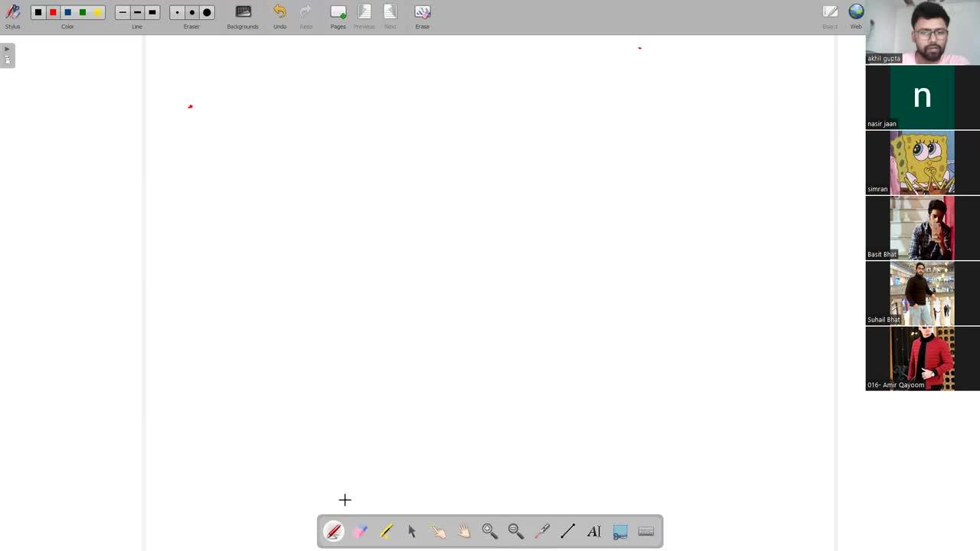980x551 pixels.
Task: Add a new page with Pages
Action: 338,16
